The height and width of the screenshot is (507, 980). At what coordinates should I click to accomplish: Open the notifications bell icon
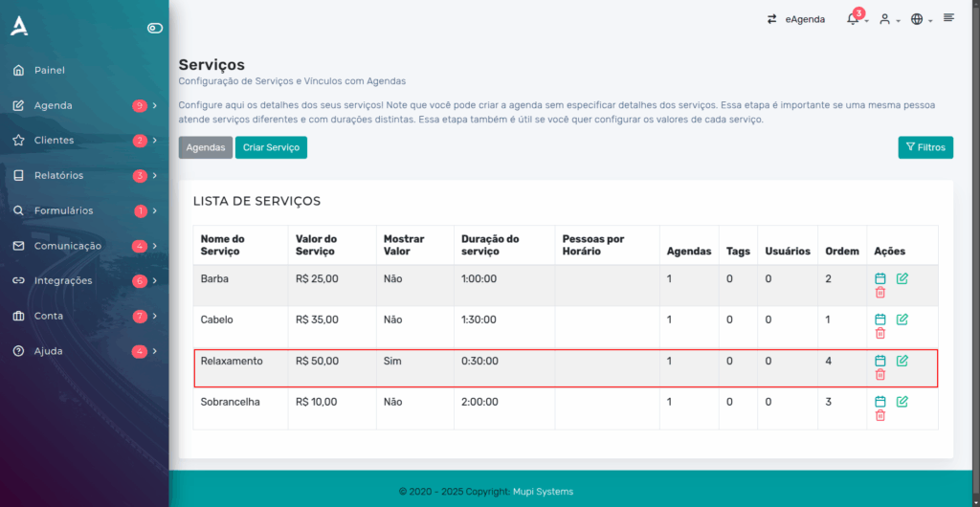(853, 19)
